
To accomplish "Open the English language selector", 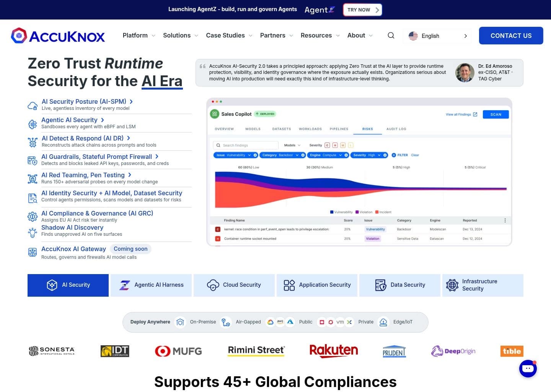I will coord(437,36).
